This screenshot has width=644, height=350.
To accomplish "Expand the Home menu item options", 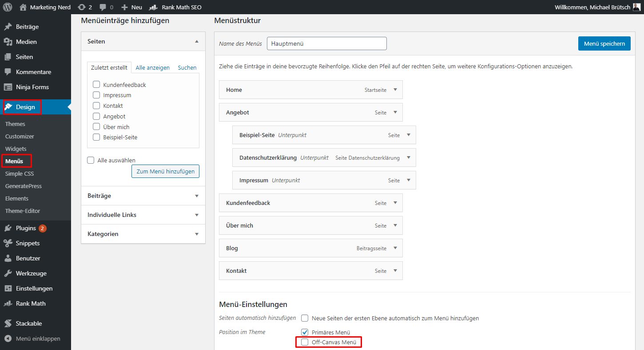I will 395,90.
